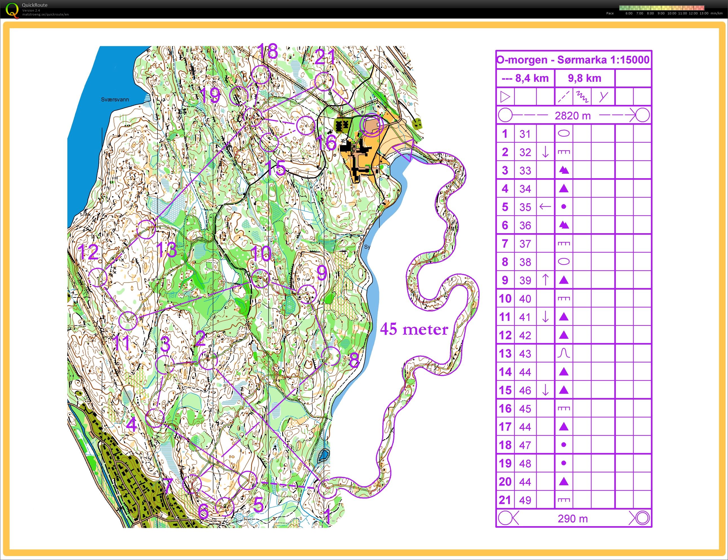Select control circle 8 on the map
This screenshot has width=728, height=560.
(x=331, y=356)
